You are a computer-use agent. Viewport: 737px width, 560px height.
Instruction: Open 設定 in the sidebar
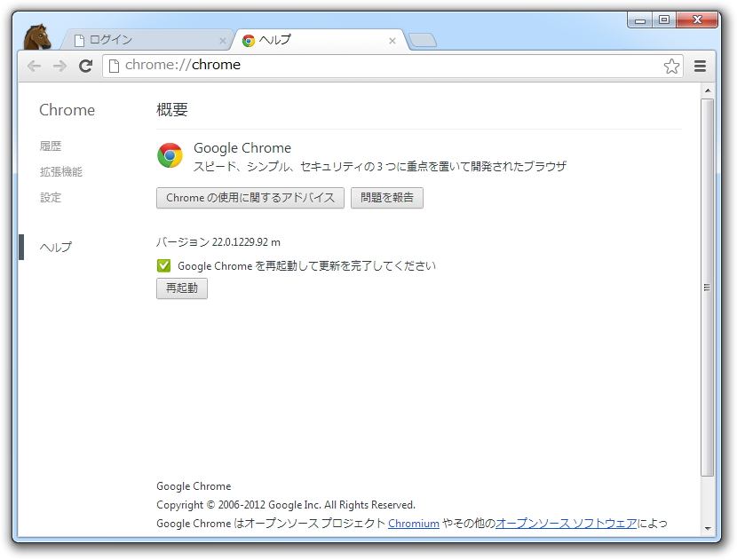51,197
